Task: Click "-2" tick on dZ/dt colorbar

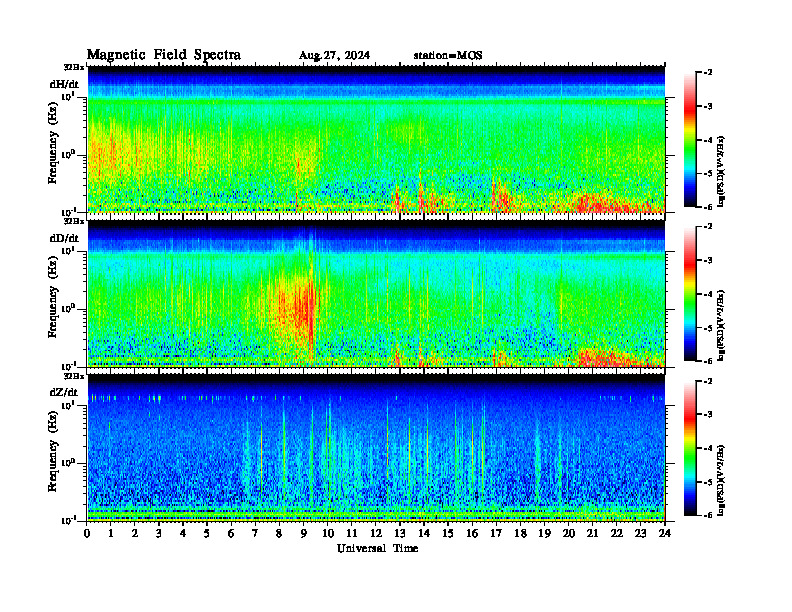Action: coord(708,381)
